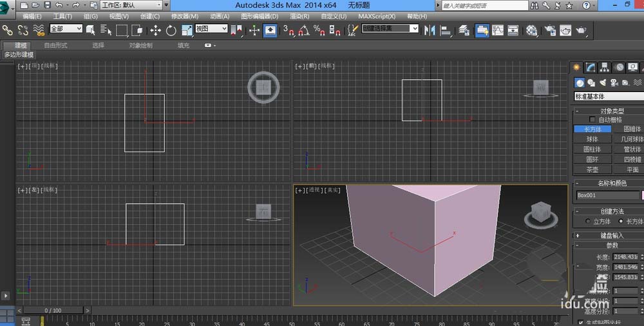The width and height of the screenshot is (644, 326).
Task: Open the 视图 reference coordinate dropdown
Action: click(211, 29)
